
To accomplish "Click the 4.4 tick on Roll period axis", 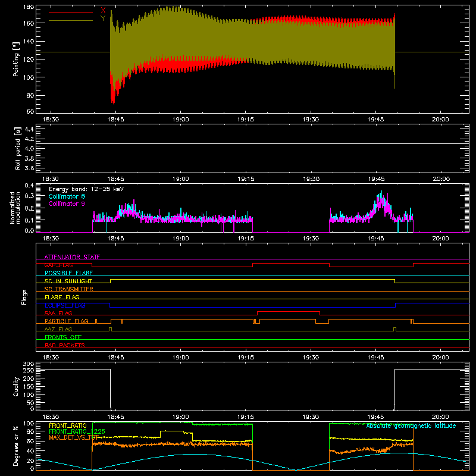I will pyautogui.click(x=29, y=129).
